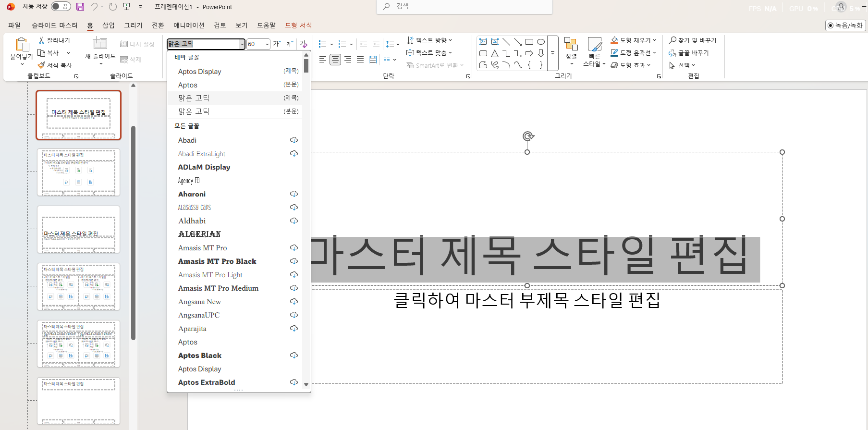Image resolution: width=868 pixels, height=430 pixels.
Task: Click the Paste (붙여넣기) clipboard icon
Action: [22, 44]
